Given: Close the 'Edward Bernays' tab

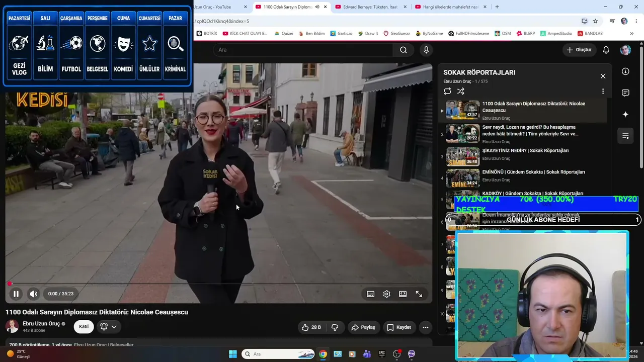Looking at the screenshot, I should click(405, 7).
